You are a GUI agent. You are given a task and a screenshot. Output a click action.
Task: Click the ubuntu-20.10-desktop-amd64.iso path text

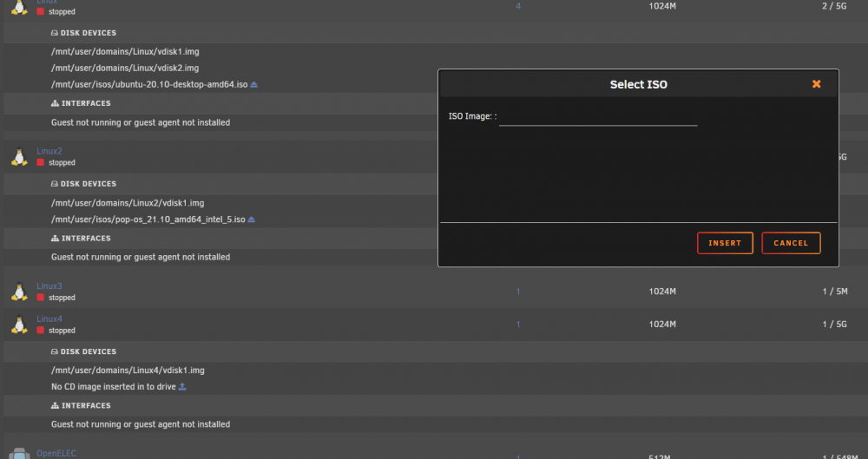coord(149,85)
